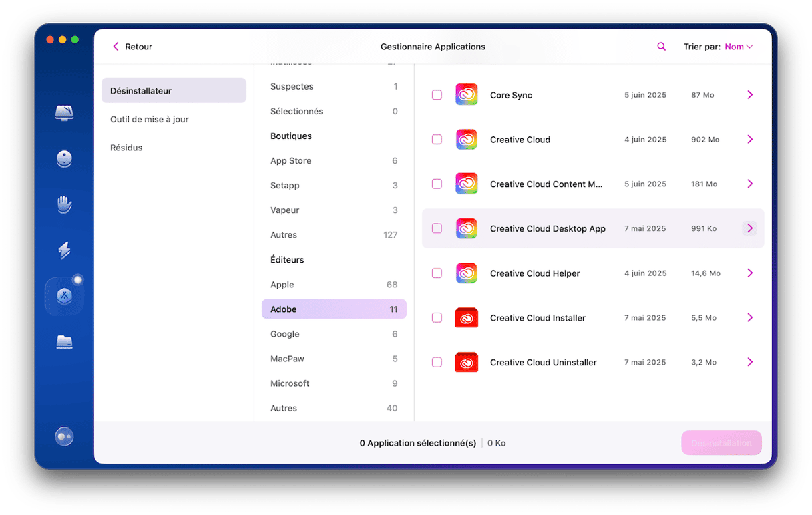This screenshot has width=812, height=515.
Task: Select Adobe publisher
Action: pyautogui.click(x=334, y=309)
